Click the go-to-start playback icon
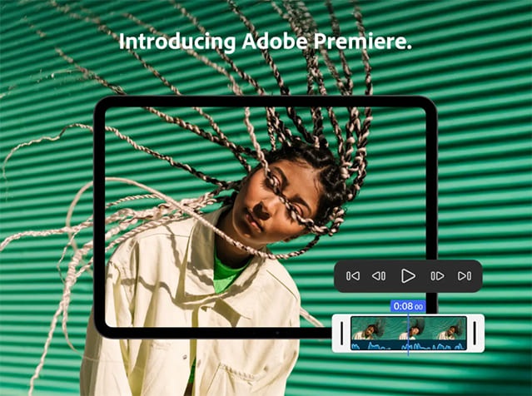Viewport: 532px width, 396px height. [x=353, y=276]
